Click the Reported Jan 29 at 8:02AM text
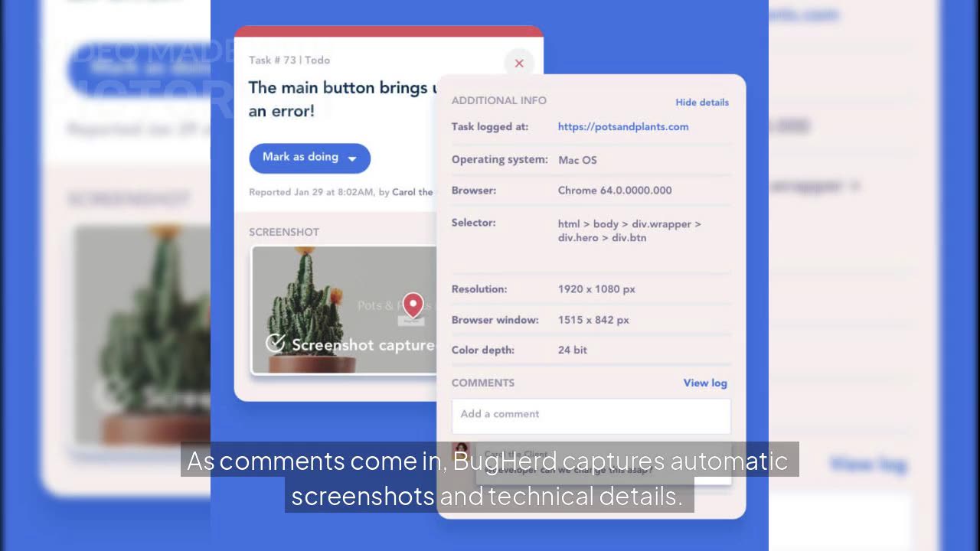 click(341, 192)
